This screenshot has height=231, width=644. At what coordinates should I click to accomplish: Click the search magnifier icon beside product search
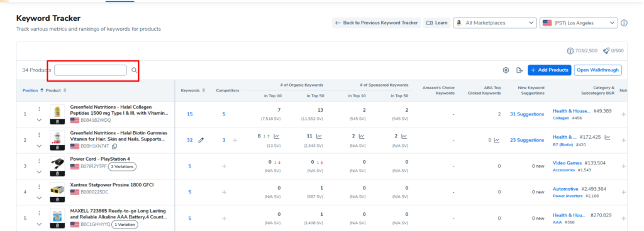point(134,70)
